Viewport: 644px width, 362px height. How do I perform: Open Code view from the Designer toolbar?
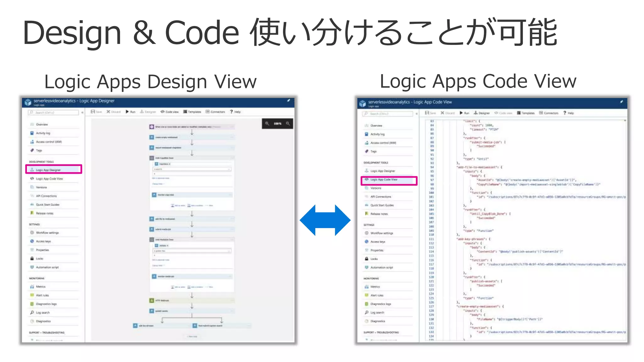(169, 112)
